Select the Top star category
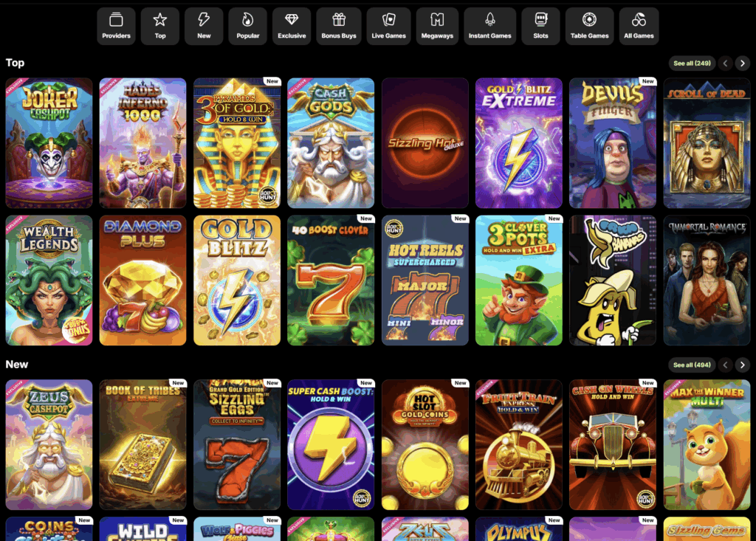Viewport: 756px width, 541px height. point(160,26)
